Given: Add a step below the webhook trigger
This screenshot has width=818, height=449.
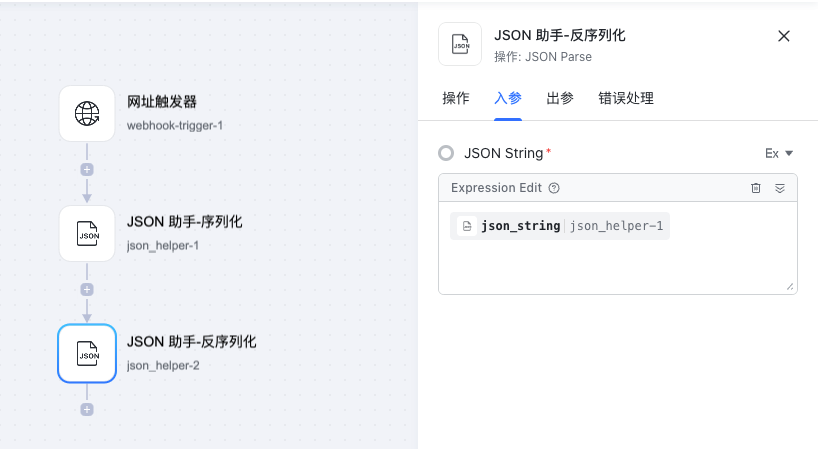Looking at the screenshot, I should pyautogui.click(x=87, y=169).
